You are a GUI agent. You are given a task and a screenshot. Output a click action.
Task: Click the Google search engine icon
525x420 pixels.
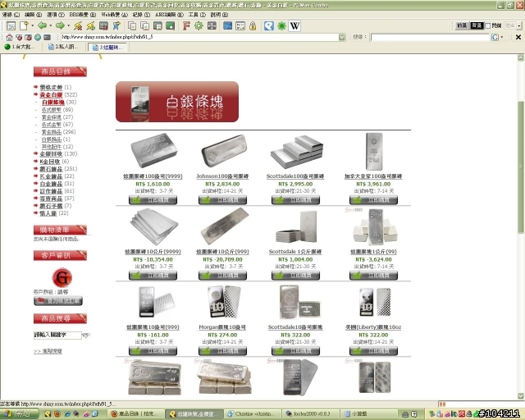coord(495,37)
